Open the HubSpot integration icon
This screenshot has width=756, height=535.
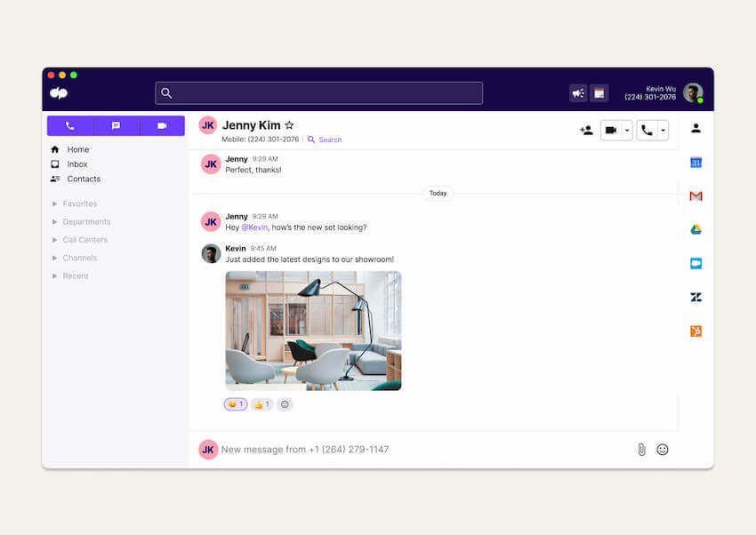click(x=695, y=331)
